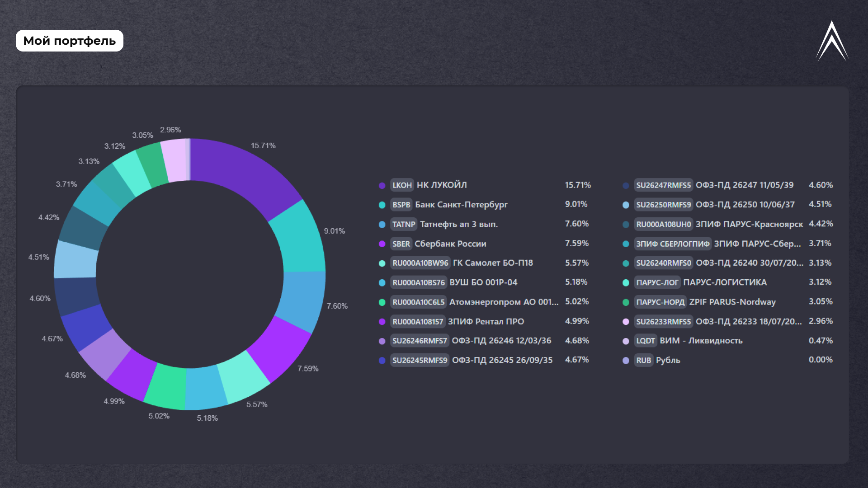Click the arrow logo in the top-right corner
868x488 pixels.
tap(832, 41)
